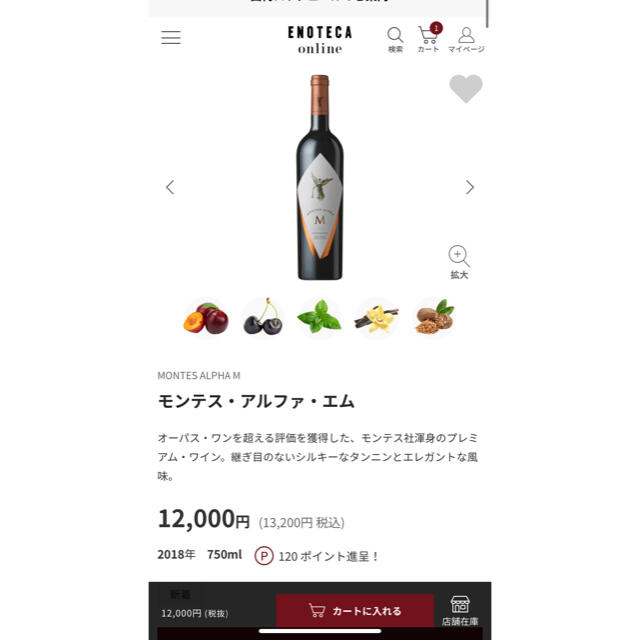Image resolution: width=640 pixels, height=640 pixels.
Task: Click the plum flavor icon
Action: click(206, 318)
